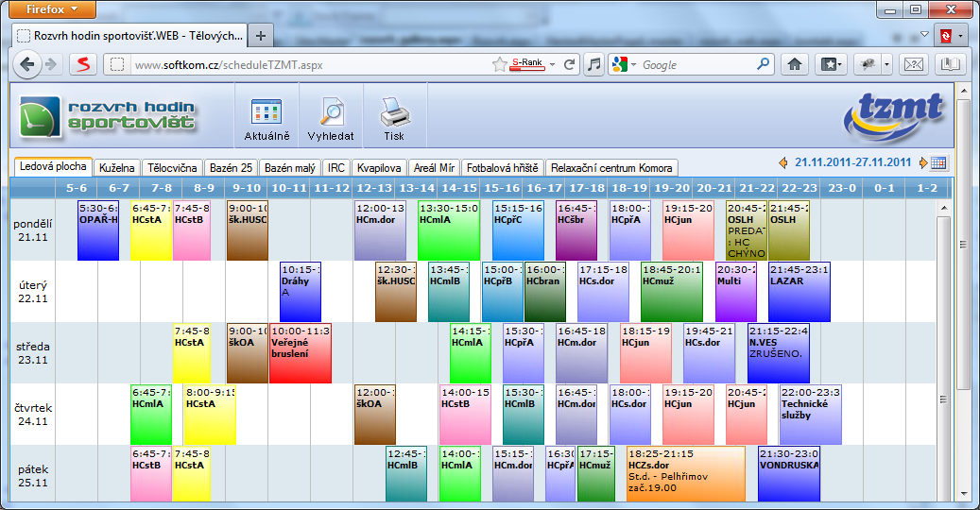Open the Relaxační centrum Komora tab
Screen dimensions: 980x510
point(611,167)
